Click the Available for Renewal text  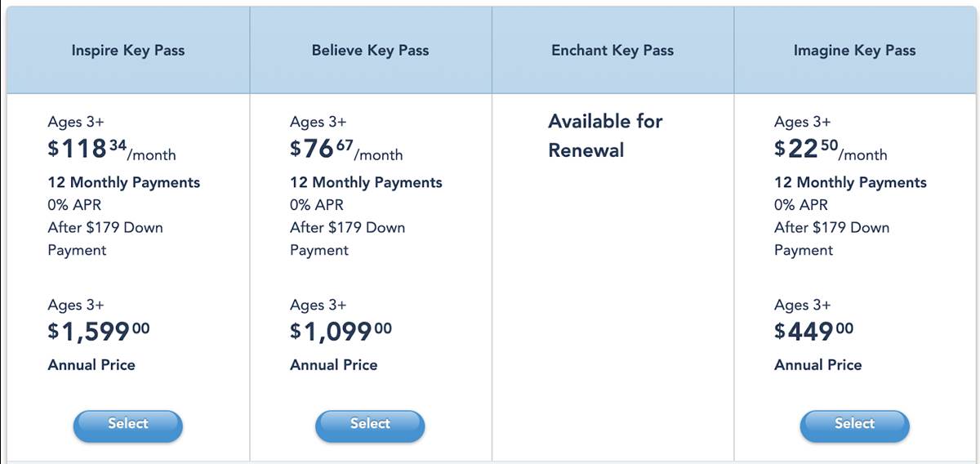click(x=605, y=136)
